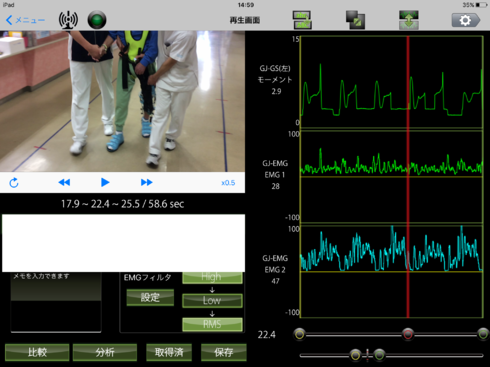
Task: Tap the green status indicator light
Action: point(97,20)
